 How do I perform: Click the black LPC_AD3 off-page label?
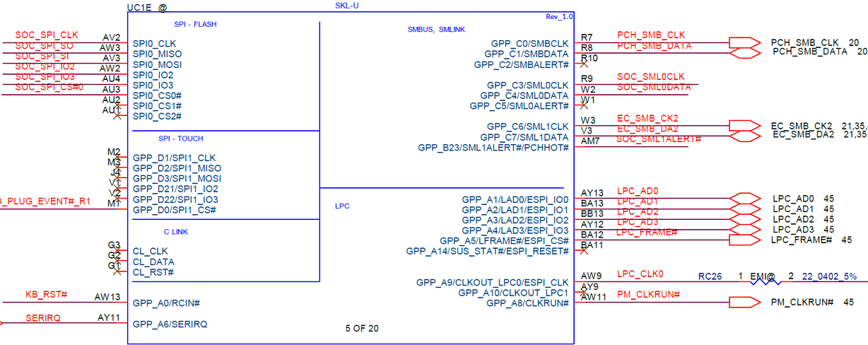(794, 230)
